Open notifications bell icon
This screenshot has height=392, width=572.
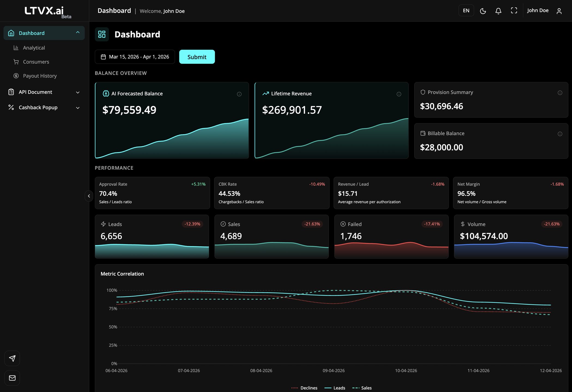tap(498, 11)
